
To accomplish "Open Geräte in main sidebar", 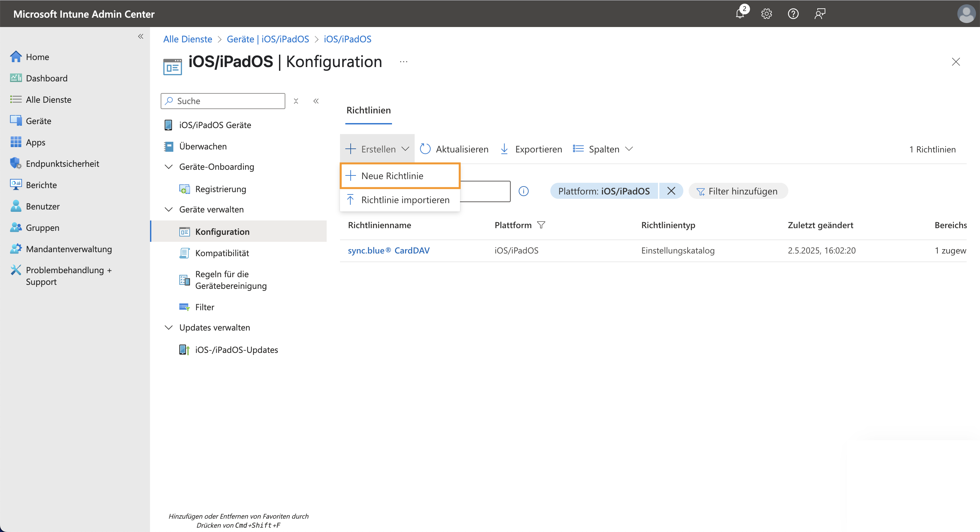I will (30, 121).
